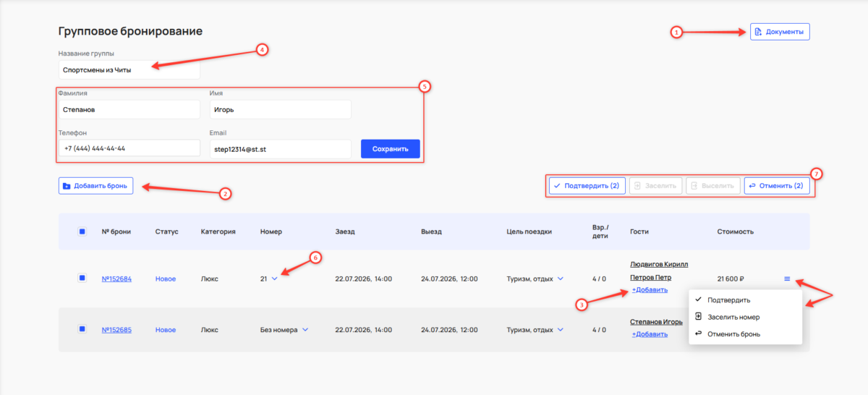This screenshot has height=395, width=868.
Task: Open booking link №152684
Action: pos(116,279)
